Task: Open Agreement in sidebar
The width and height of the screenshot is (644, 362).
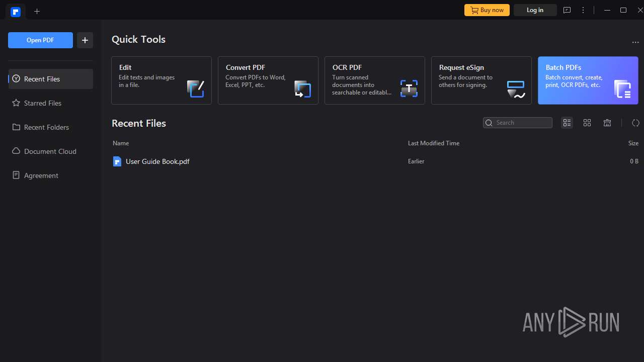Action: [x=50, y=175]
